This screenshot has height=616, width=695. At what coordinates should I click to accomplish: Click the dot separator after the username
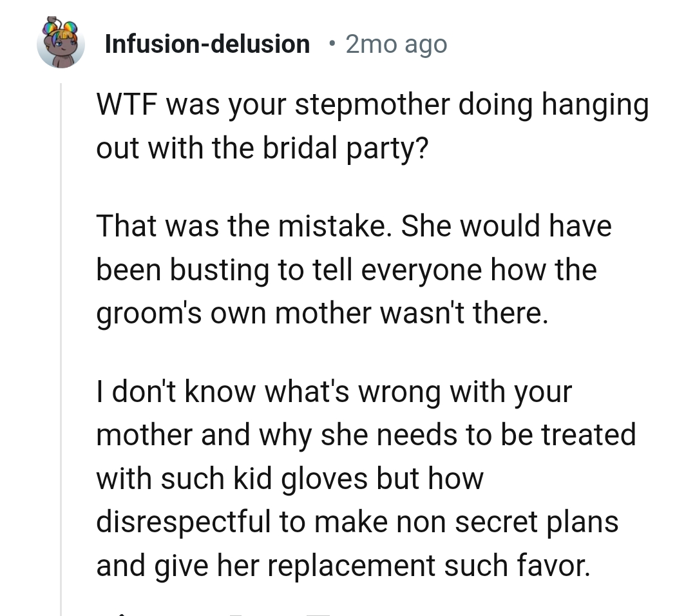pyautogui.click(x=332, y=44)
